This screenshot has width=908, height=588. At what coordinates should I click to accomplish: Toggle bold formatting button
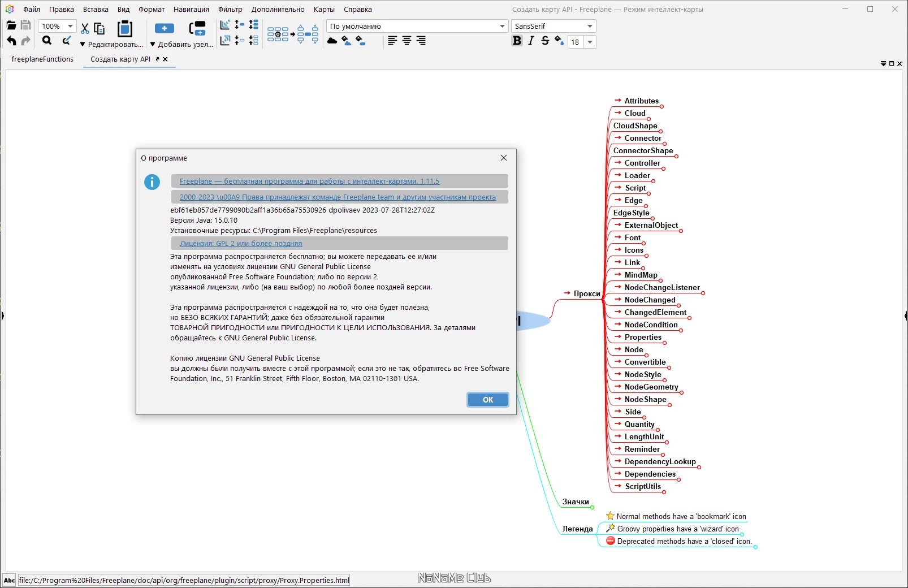point(517,41)
